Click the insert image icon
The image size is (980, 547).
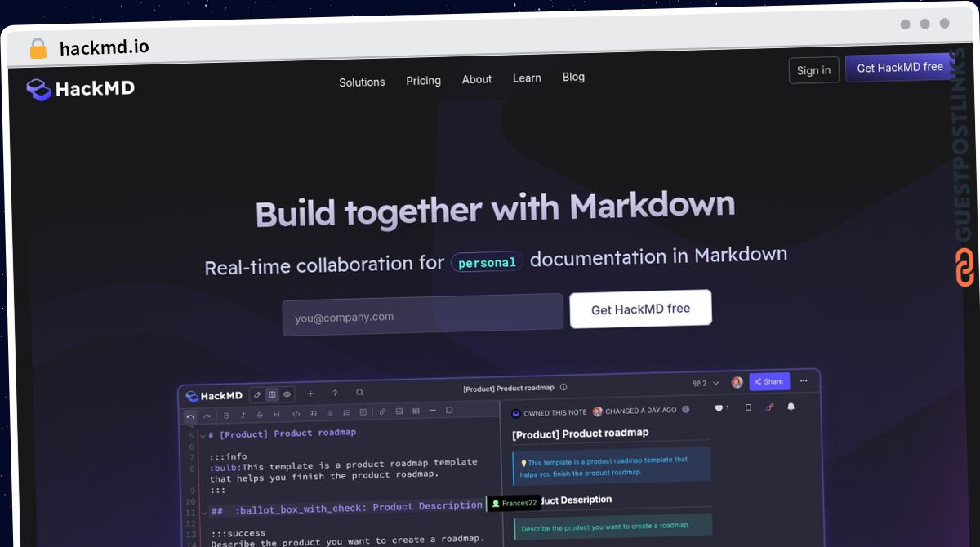click(399, 411)
